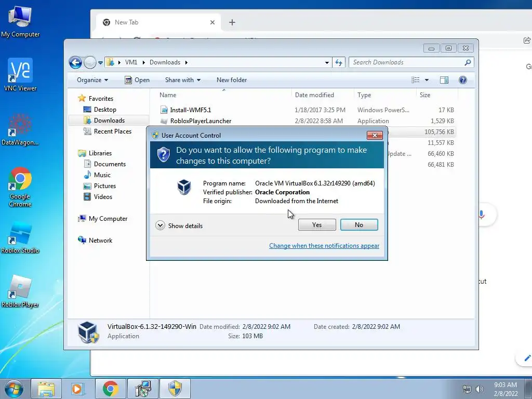
Task: Open DataWagon desktop shortcut
Action: 20,129
